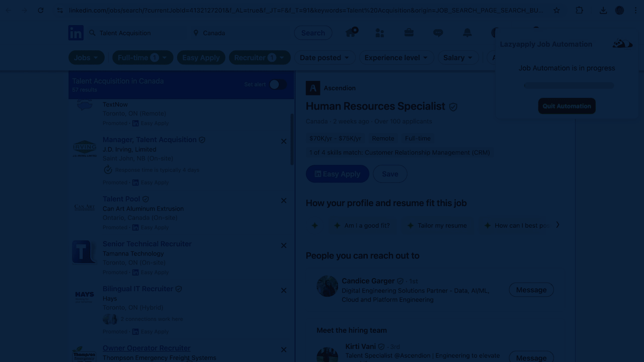The image size is (644, 362).
Task: Click 'Tailor my resume' prompt
Action: [437, 225]
